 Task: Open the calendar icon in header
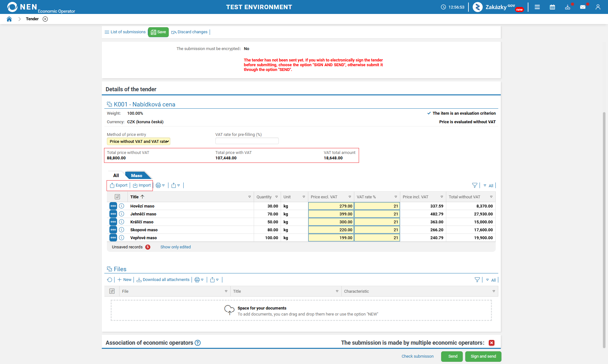552,7
